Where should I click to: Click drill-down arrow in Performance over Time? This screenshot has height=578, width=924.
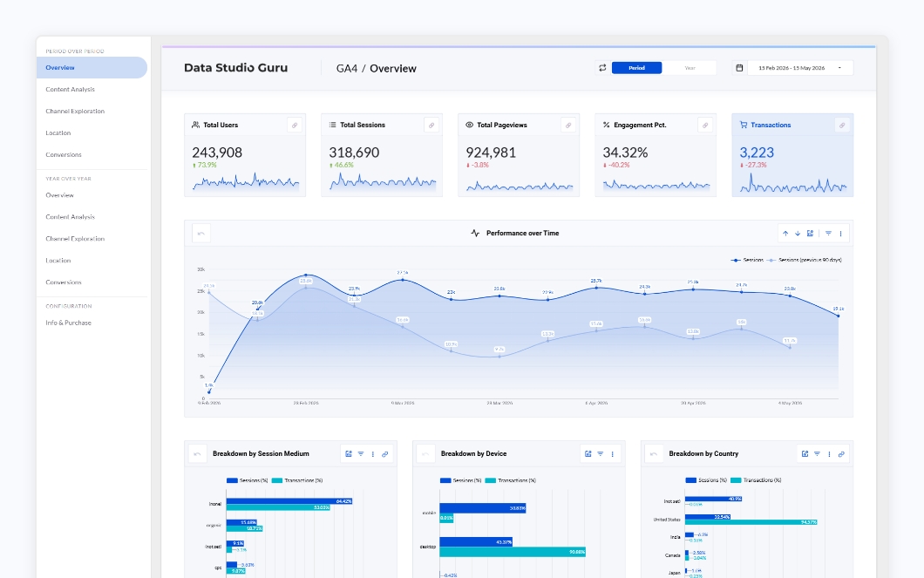tap(798, 234)
